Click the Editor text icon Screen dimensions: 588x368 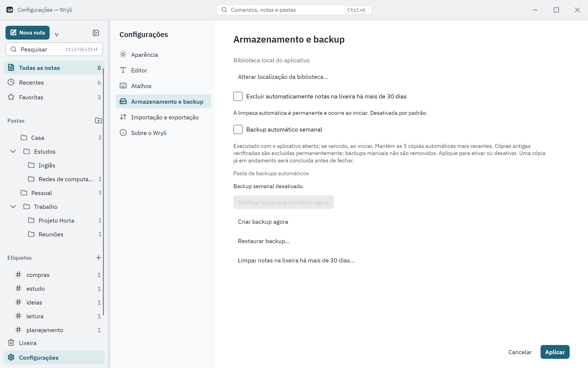coord(123,70)
